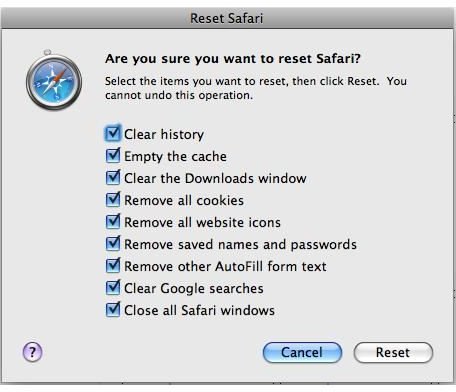This screenshot has height=392, width=456.
Task: Click the 'Are you sure' heading text
Action: [x=233, y=59]
